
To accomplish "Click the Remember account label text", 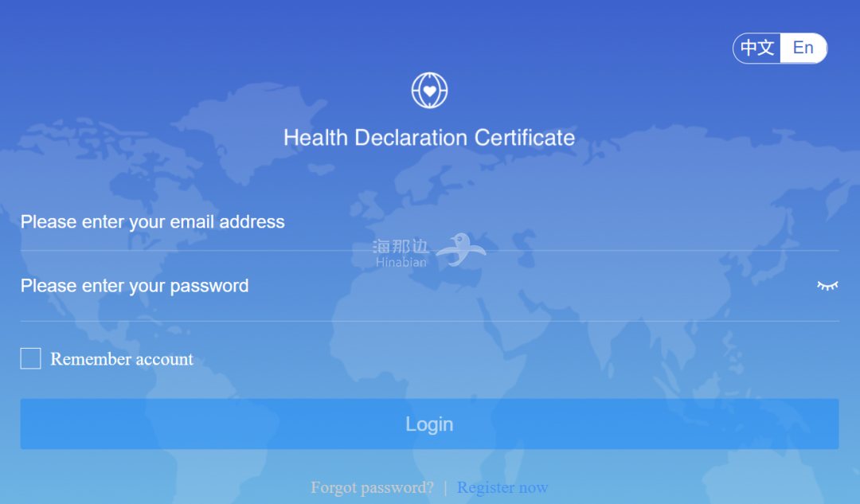I will point(122,359).
